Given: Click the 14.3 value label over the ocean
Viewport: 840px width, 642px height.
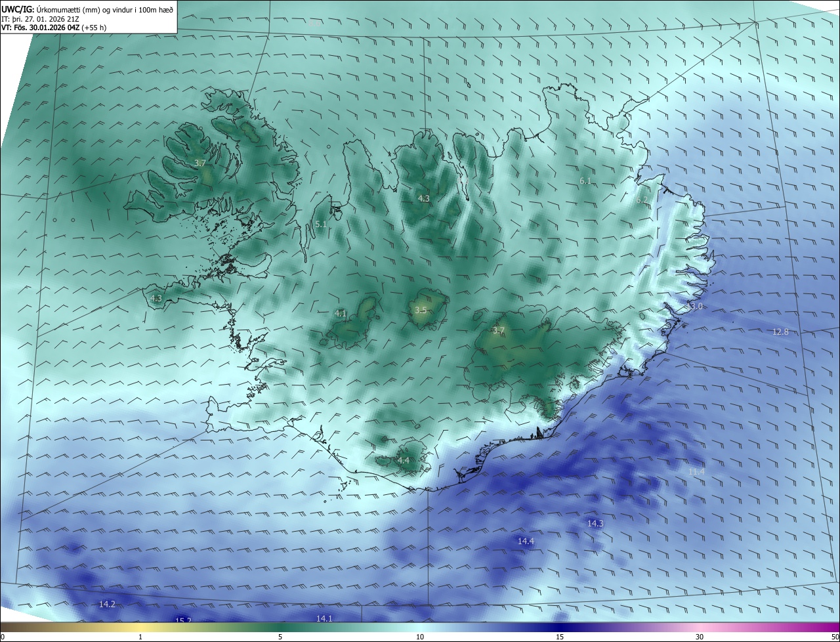Looking at the screenshot, I should tap(595, 524).
